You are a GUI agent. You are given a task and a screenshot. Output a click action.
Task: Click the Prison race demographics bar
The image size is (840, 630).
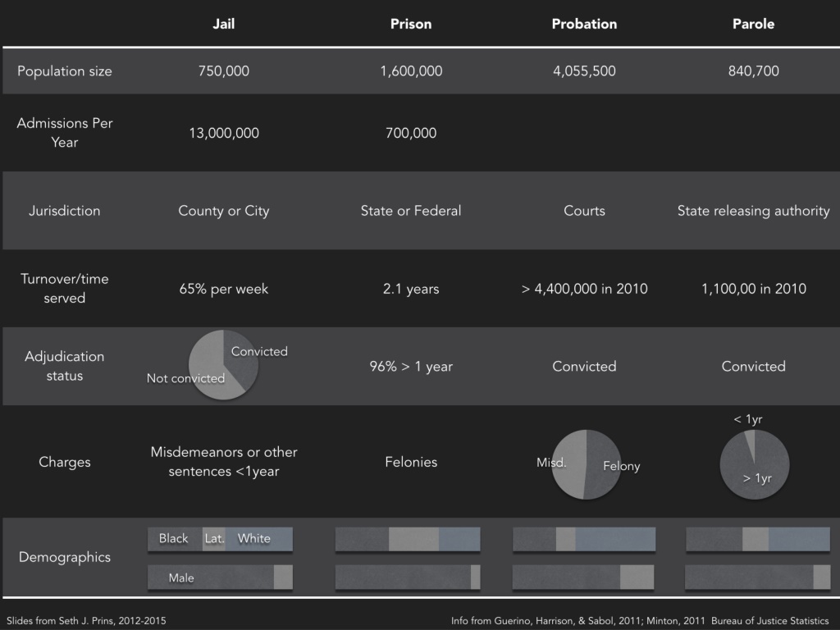coord(408,539)
